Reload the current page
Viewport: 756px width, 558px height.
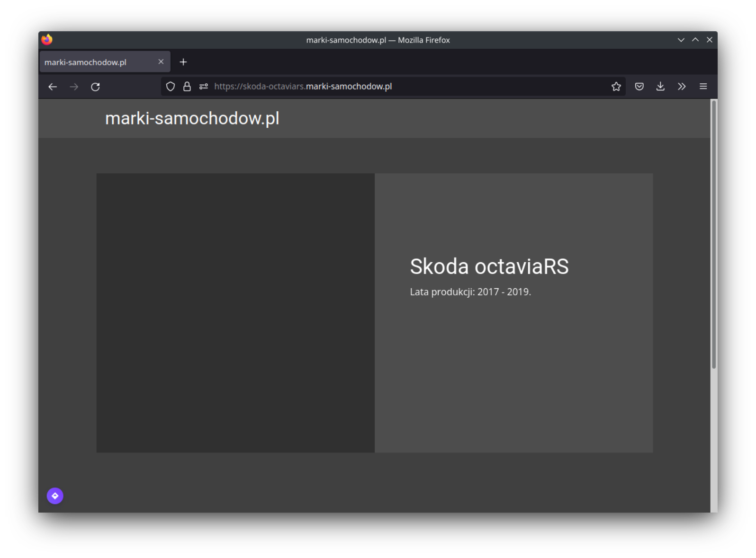[x=95, y=87]
